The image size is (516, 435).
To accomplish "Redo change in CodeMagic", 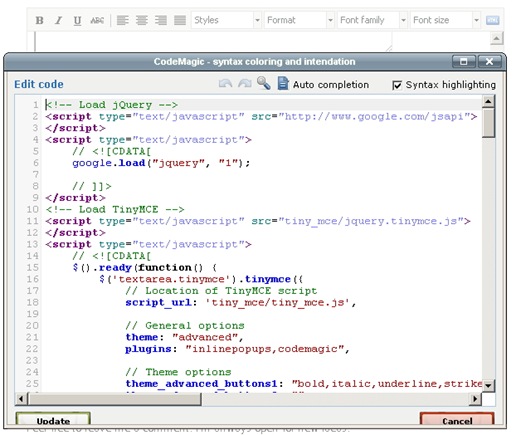I will (245, 83).
